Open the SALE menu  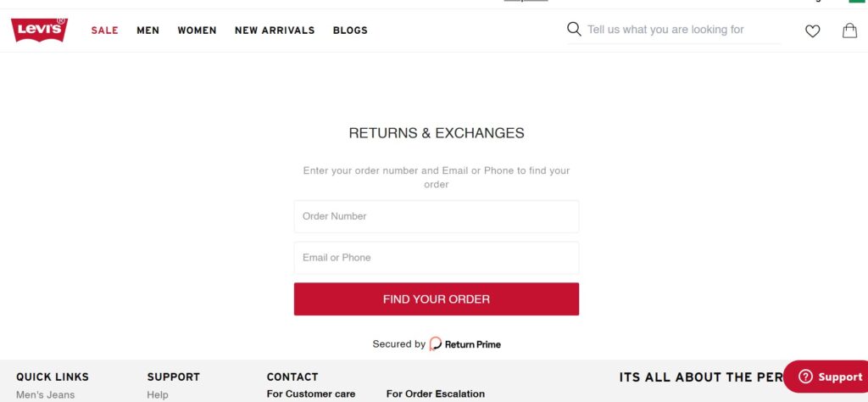(x=104, y=31)
